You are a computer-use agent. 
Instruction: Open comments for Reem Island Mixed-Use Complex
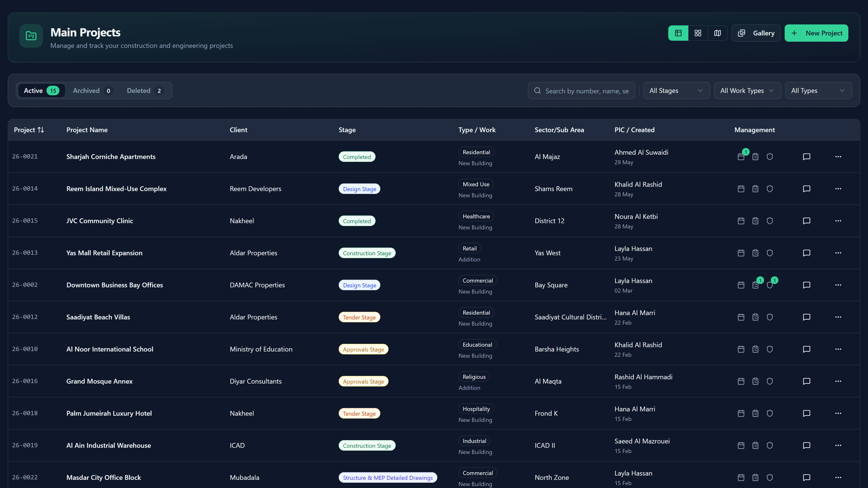806,189
